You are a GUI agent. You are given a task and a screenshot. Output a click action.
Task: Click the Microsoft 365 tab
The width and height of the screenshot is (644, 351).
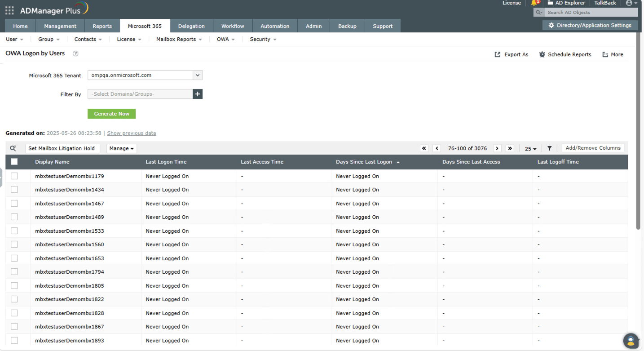pyautogui.click(x=145, y=26)
